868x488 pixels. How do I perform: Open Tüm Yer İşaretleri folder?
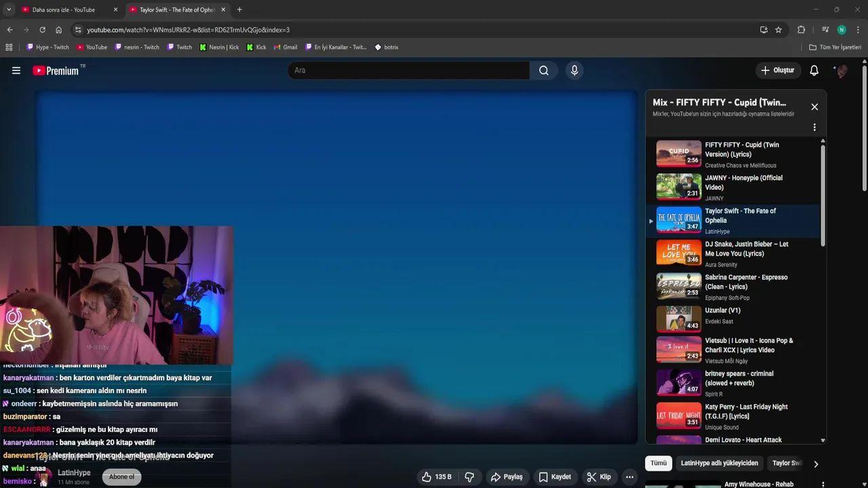coord(835,47)
